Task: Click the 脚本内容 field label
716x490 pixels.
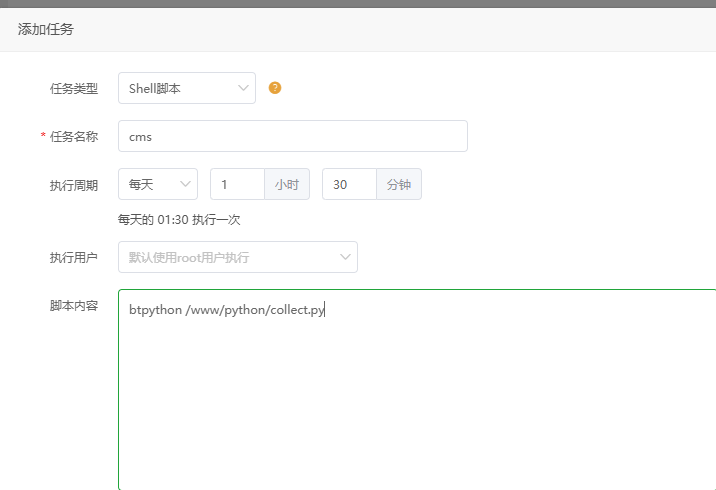Action: (74, 305)
